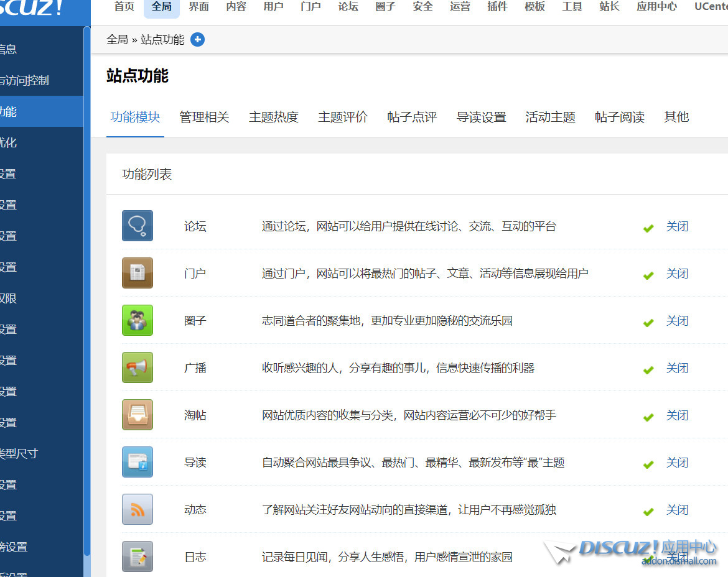Turn off the 门户 module via 关闭
Image resolution: width=728 pixels, height=577 pixels.
[x=677, y=274]
